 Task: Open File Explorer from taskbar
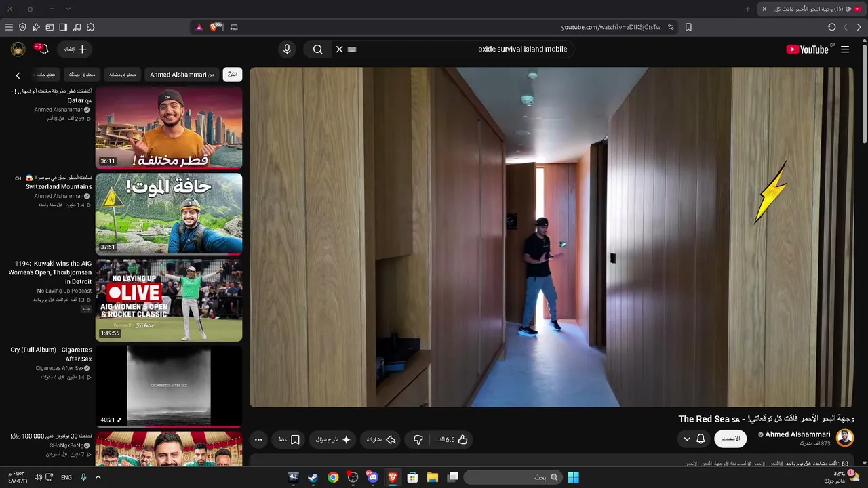pyautogui.click(x=433, y=477)
